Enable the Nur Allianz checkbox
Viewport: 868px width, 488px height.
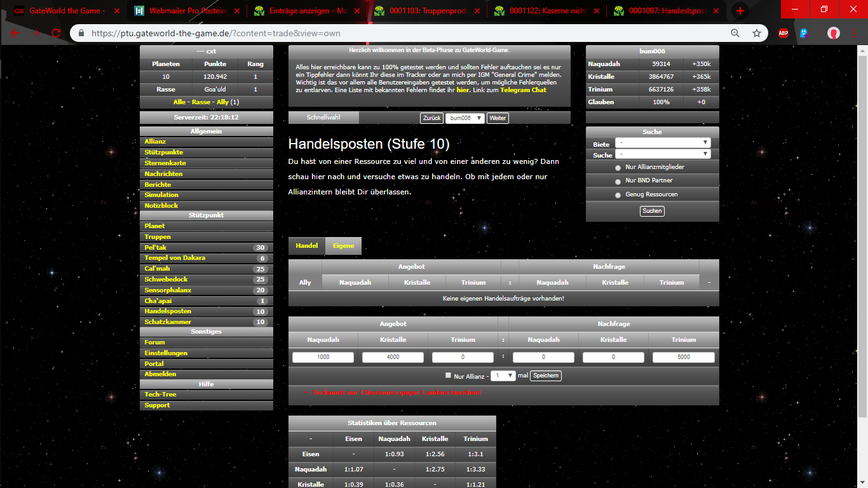(x=448, y=376)
